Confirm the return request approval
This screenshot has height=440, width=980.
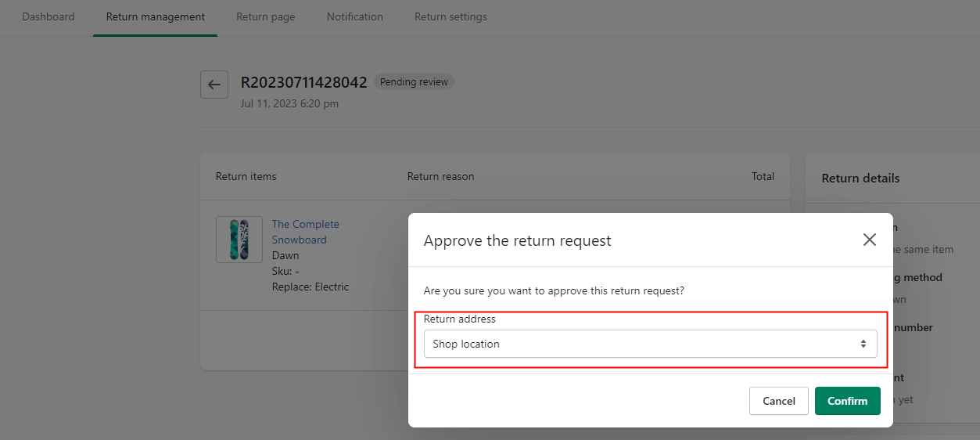coord(848,401)
